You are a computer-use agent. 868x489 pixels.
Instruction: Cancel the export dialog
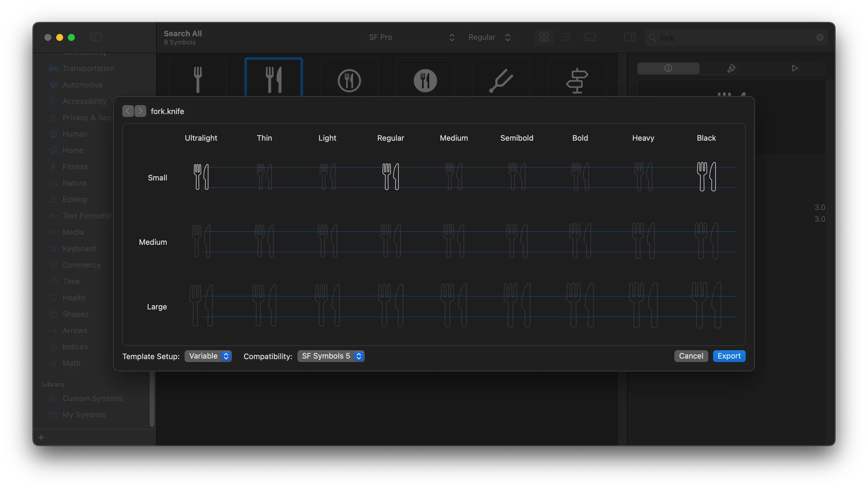click(x=691, y=356)
